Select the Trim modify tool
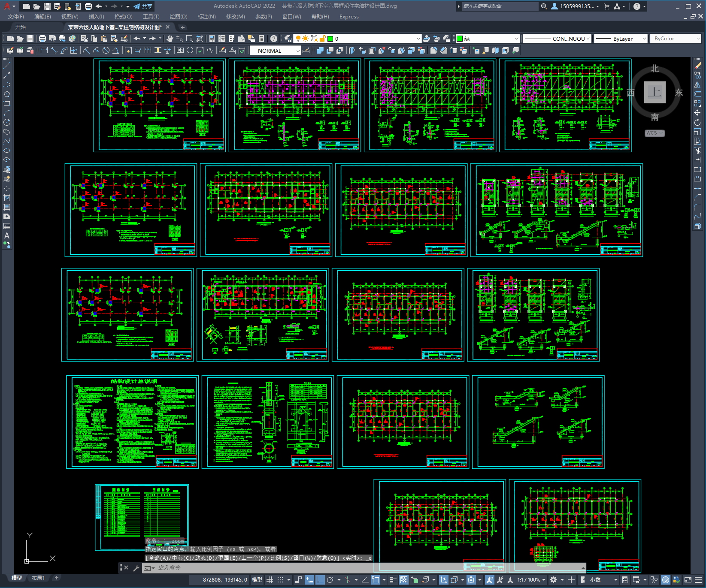Image resolution: width=706 pixels, height=588 pixels. click(697, 151)
